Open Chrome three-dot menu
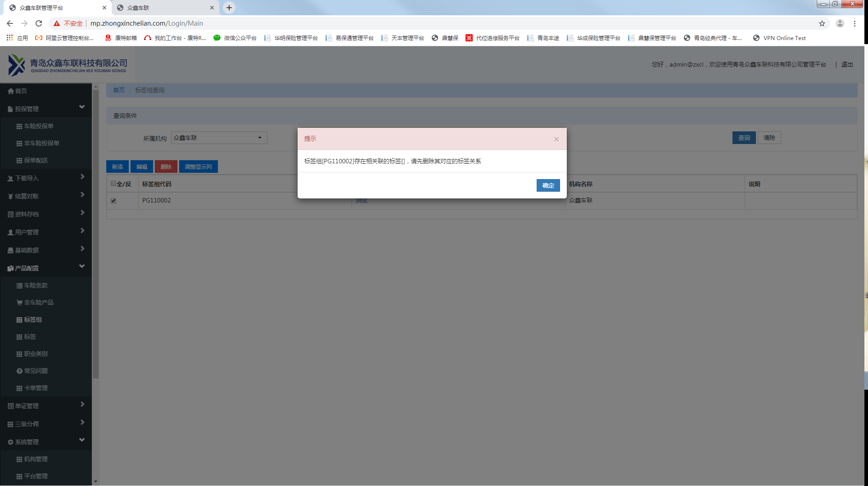The height and width of the screenshot is (486, 868). click(854, 23)
